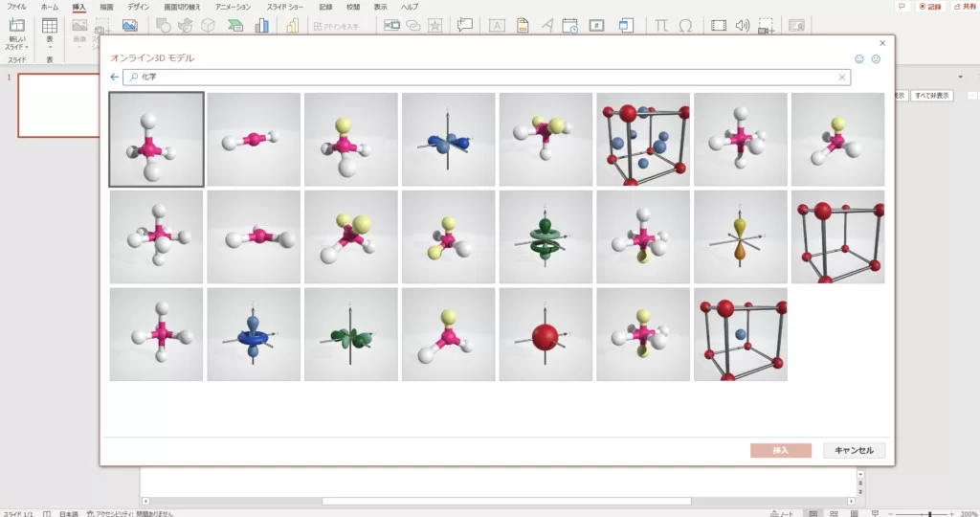Click the back arrow in 3D model dialog

tap(115, 77)
